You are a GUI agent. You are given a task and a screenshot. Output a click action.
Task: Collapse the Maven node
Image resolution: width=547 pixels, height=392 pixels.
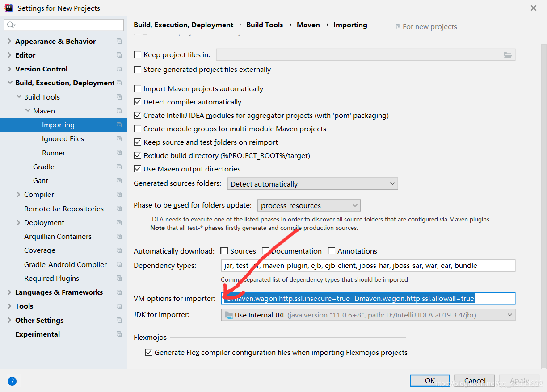click(27, 111)
